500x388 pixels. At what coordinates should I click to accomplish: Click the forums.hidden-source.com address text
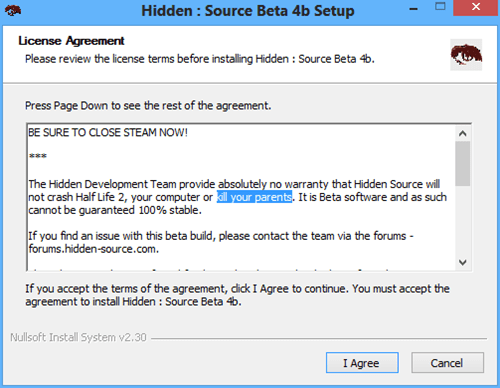pos(94,249)
